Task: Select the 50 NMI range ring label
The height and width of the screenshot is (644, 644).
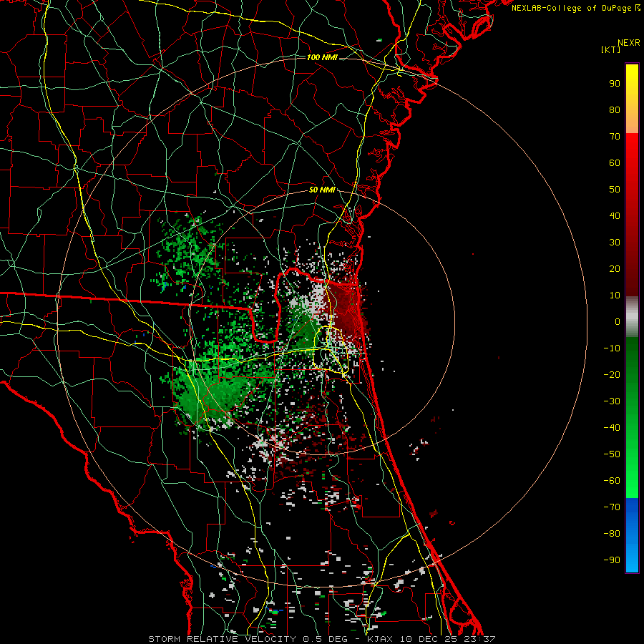Action: tap(322, 190)
